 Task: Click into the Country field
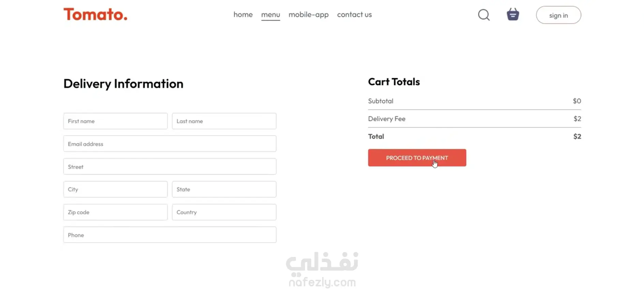coord(224,212)
